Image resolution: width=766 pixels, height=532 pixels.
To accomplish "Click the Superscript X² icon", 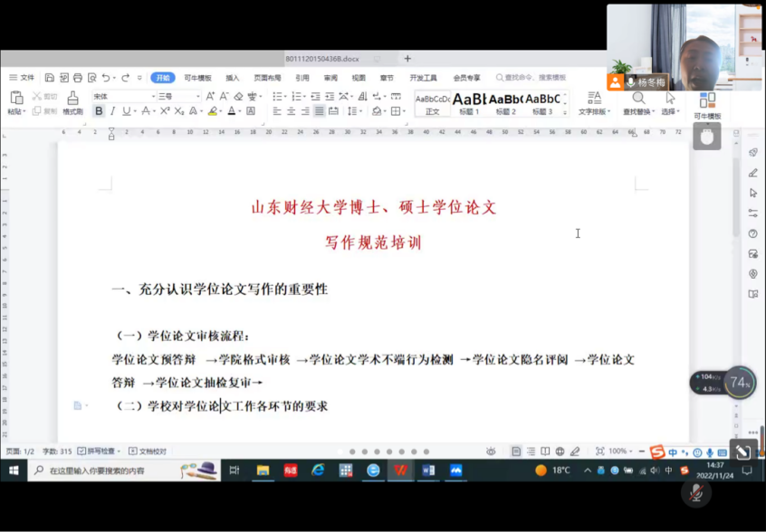I will pyautogui.click(x=165, y=111).
